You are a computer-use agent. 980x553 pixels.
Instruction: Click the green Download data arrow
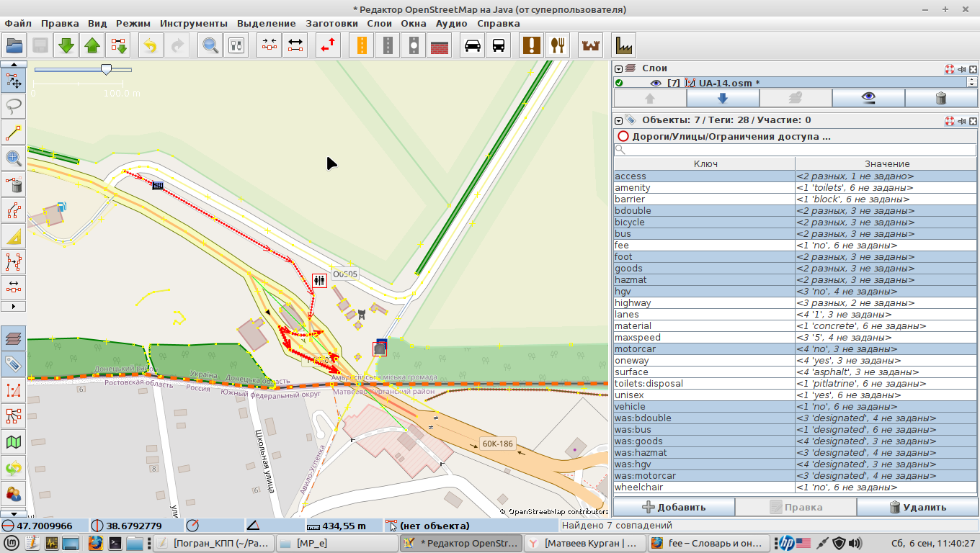coord(66,45)
